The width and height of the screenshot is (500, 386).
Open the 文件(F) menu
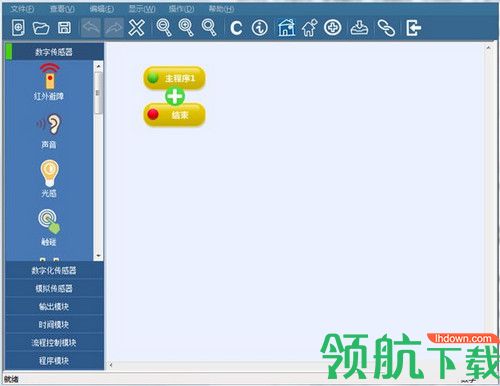point(22,9)
